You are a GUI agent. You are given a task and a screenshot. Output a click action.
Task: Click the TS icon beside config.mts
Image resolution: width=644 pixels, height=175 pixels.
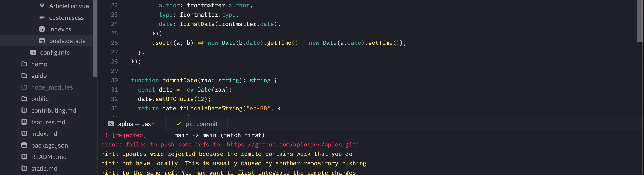pos(33,52)
